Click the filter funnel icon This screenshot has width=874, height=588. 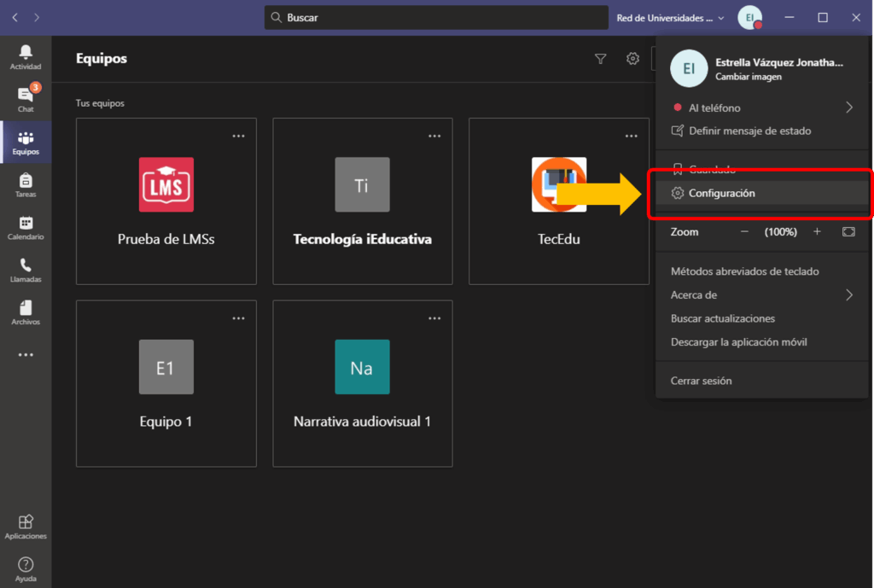click(x=600, y=59)
